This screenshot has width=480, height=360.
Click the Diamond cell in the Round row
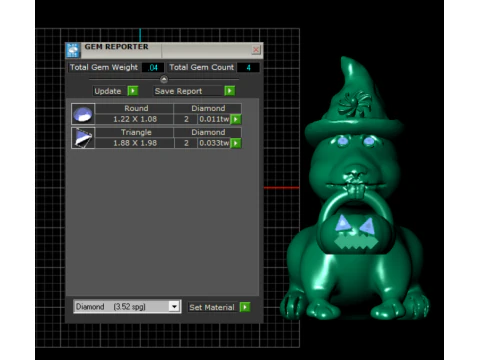208,108
